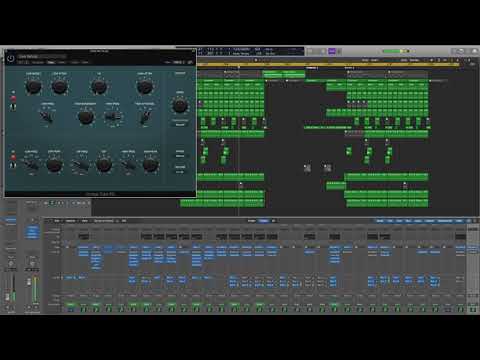Select the highlighted Tracks mixer view tab

tap(263, 221)
